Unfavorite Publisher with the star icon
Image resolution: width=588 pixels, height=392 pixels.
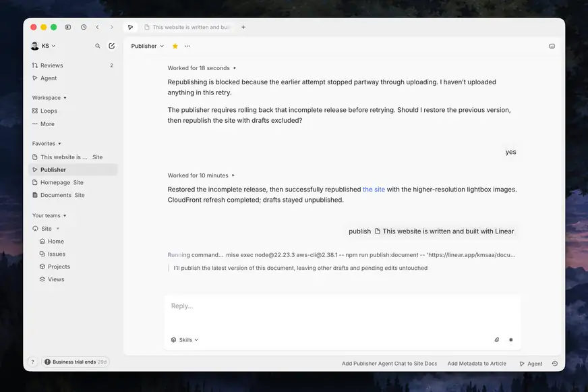point(175,46)
